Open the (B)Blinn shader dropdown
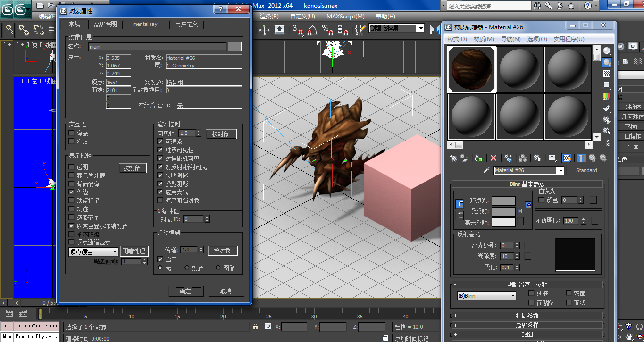The width and height of the screenshot is (644, 342). coord(487,296)
